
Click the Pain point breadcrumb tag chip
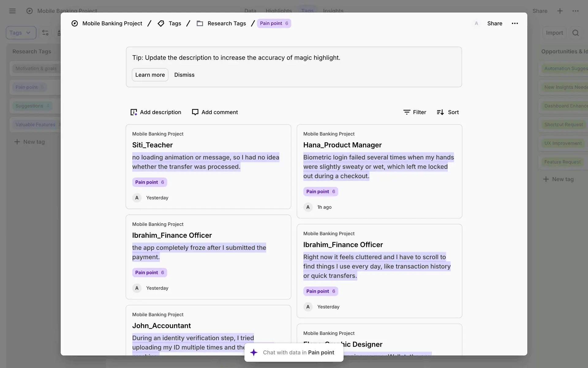pos(274,24)
